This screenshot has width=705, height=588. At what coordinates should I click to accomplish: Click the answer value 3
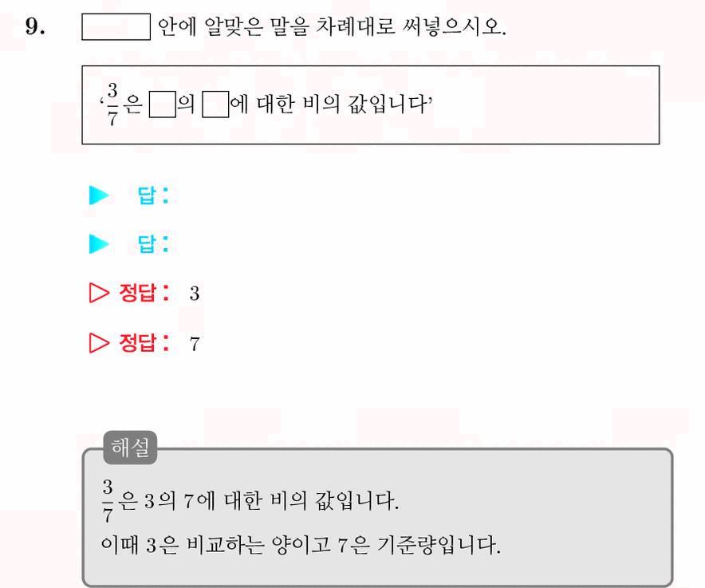[195, 294]
